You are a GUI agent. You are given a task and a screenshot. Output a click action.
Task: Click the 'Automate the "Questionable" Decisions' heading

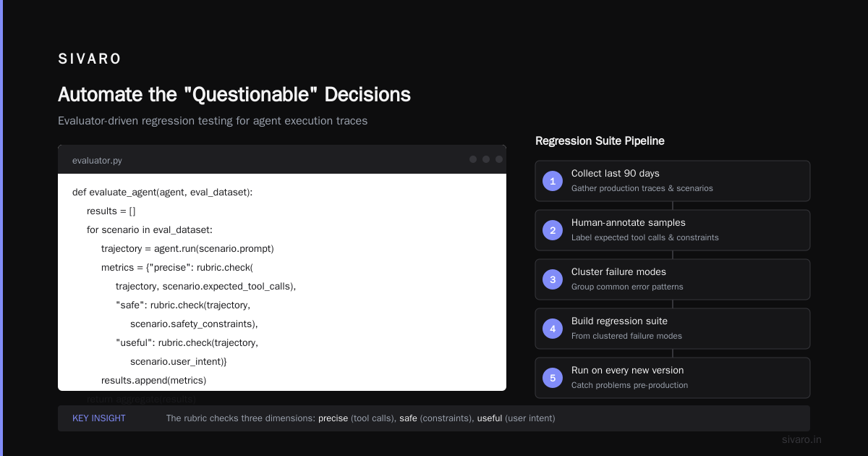pos(234,94)
